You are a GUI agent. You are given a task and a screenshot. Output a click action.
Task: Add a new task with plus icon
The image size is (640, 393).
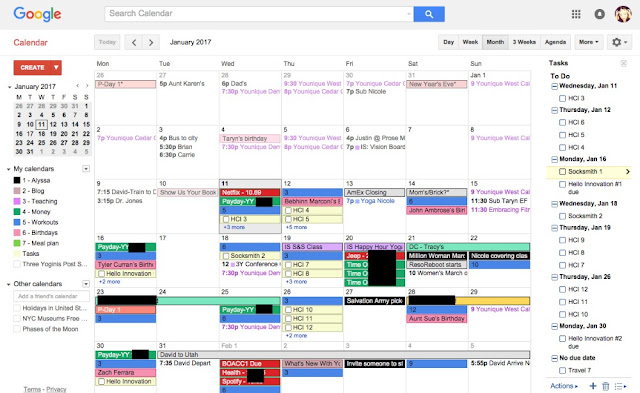pos(593,386)
